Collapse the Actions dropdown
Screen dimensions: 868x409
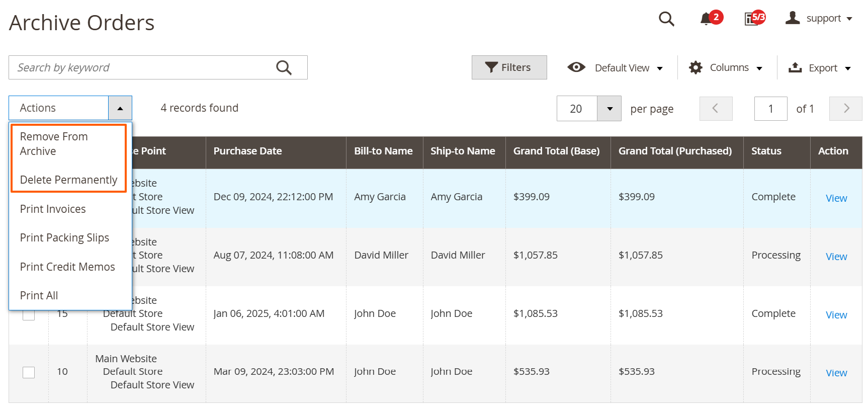click(x=120, y=108)
